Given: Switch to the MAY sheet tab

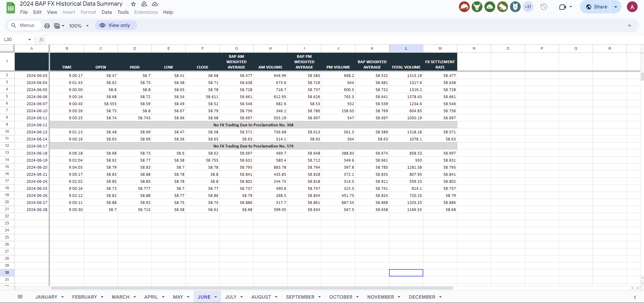Looking at the screenshot, I should [x=178, y=297].
